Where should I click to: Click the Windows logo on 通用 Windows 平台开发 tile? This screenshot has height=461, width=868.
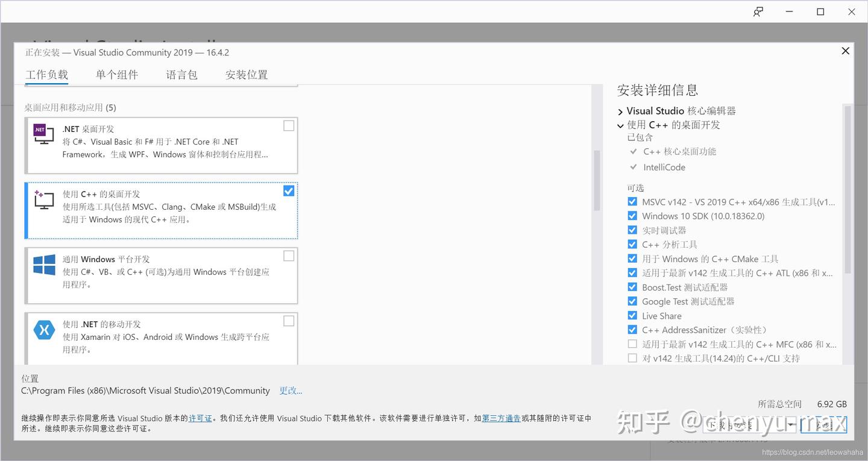tap(43, 264)
